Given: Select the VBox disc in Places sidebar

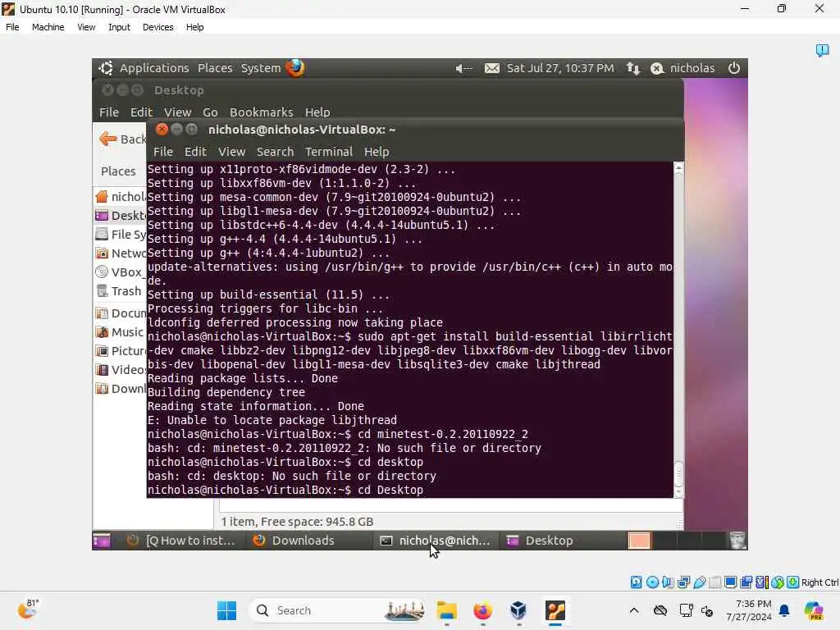Looking at the screenshot, I should (x=121, y=272).
